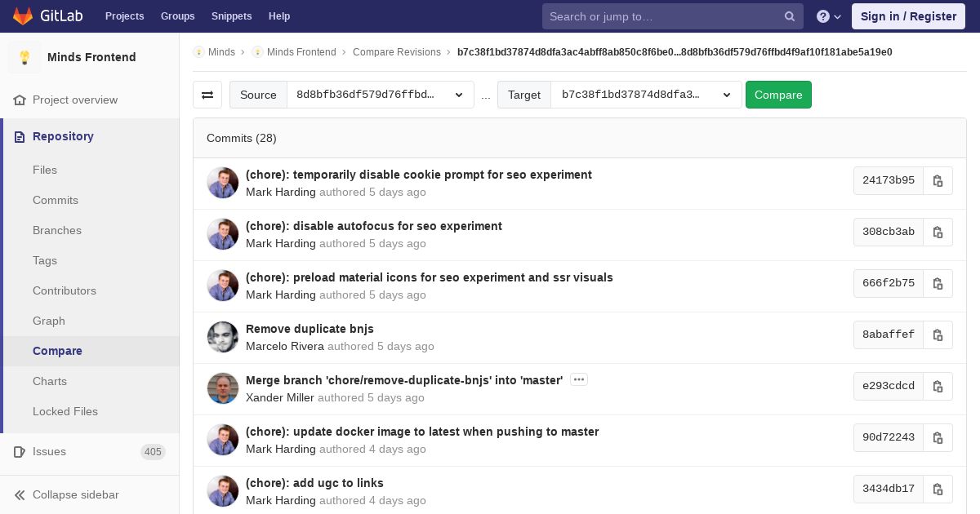Open the Target revision dropdown
The height and width of the screenshot is (514, 980).
pyautogui.click(x=645, y=95)
